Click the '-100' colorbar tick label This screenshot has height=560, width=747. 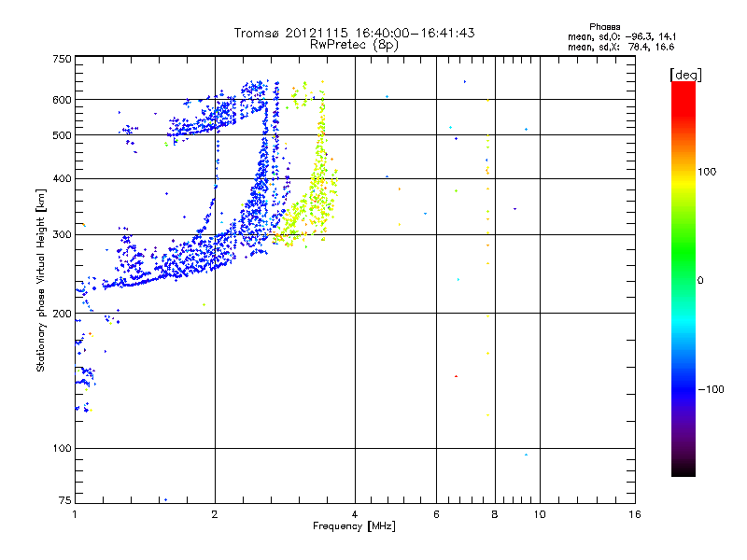pos(711,389)
